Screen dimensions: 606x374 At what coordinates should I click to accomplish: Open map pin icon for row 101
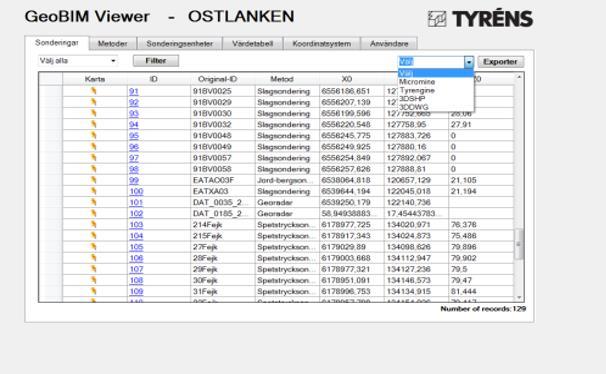tap(94, 202)
